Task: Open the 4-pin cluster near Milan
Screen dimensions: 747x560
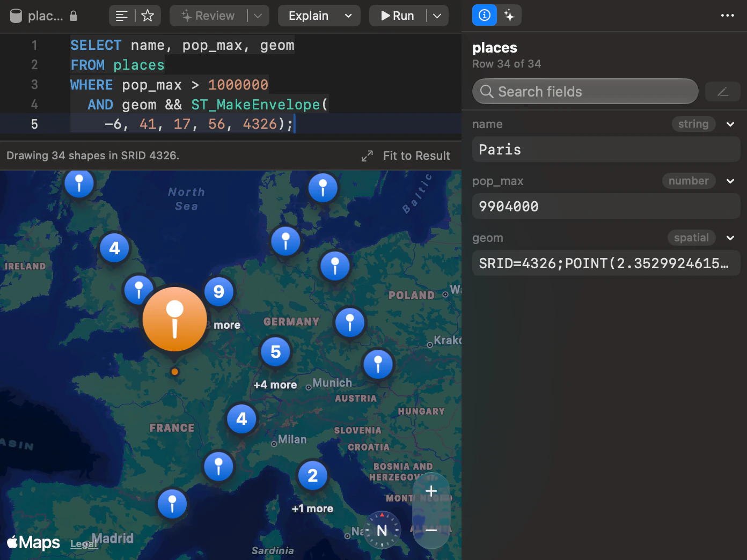Action: 242,418
